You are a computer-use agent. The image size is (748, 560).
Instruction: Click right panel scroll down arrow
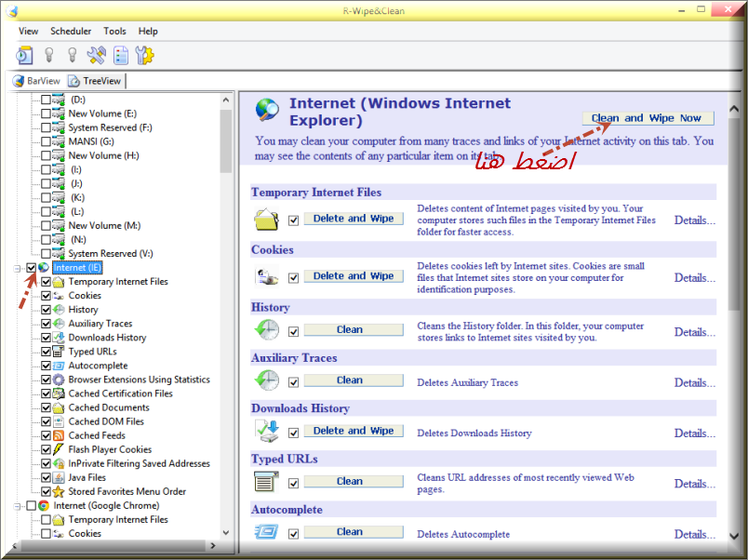(x=735, y=536)
